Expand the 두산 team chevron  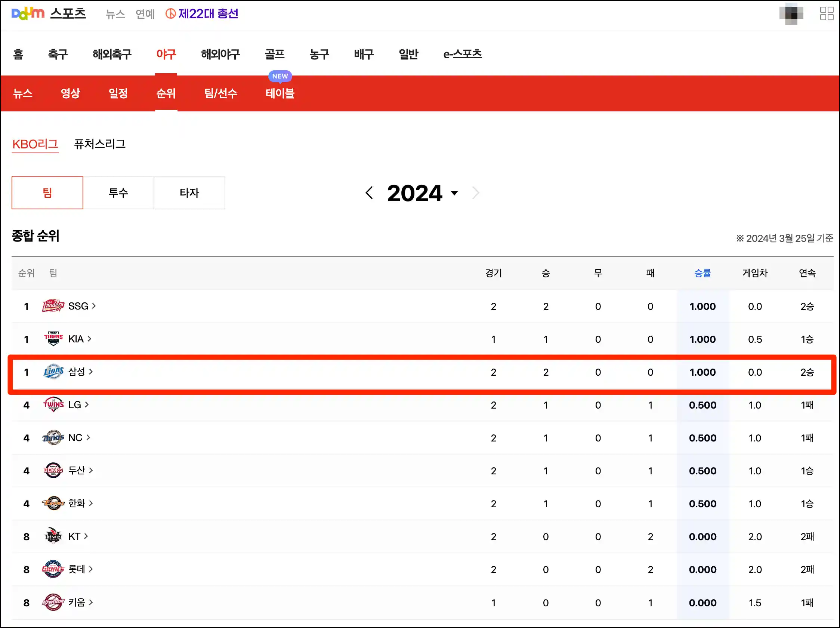[91, 470]
